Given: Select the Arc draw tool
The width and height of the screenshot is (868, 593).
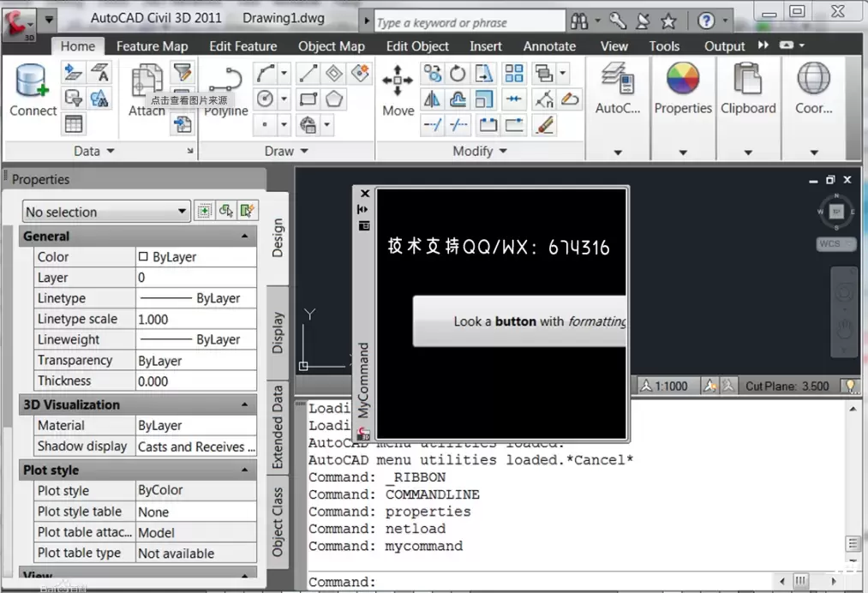Looking at the screenshot, I should [x=265, y=73].
